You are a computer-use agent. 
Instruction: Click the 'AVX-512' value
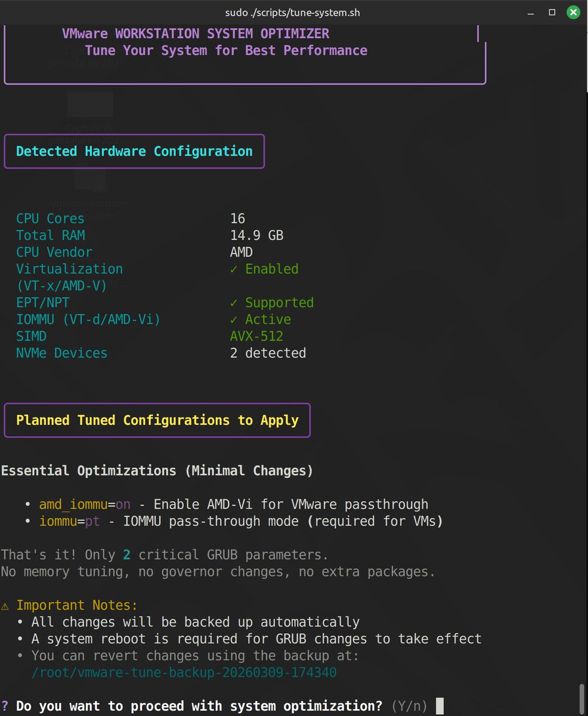256,336
